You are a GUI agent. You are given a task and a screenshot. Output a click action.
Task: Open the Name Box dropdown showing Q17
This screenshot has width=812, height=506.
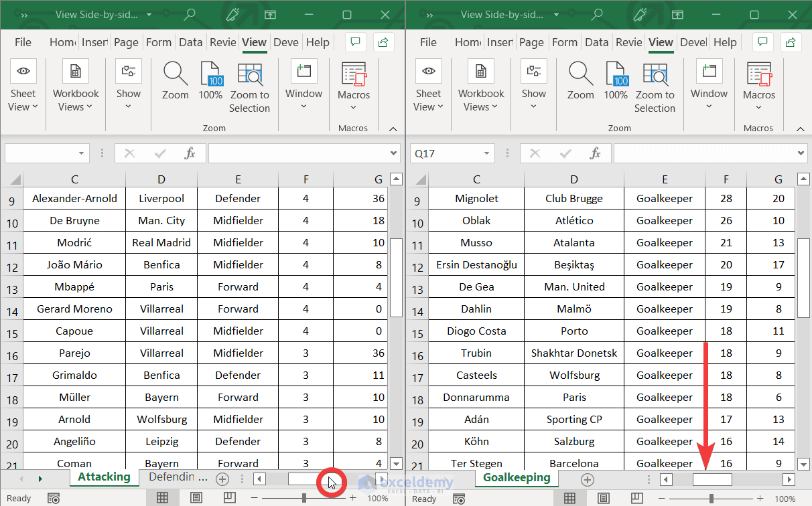coord(486,153)
